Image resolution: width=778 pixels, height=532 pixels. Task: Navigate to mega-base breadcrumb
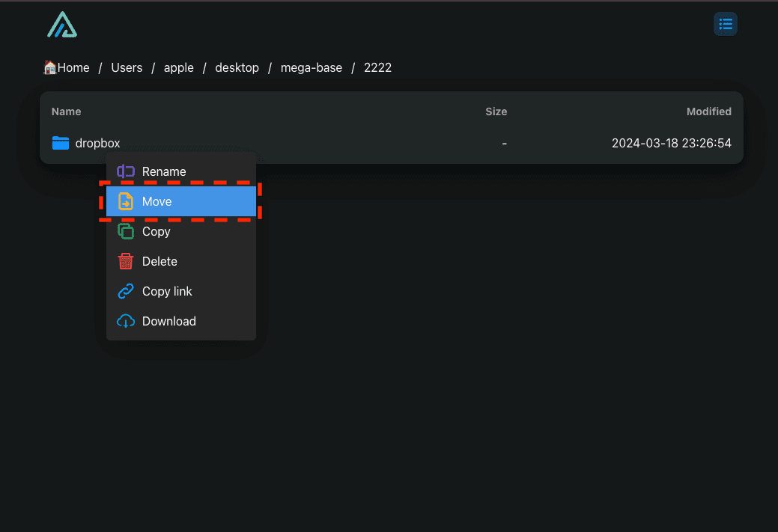[311, 67]
